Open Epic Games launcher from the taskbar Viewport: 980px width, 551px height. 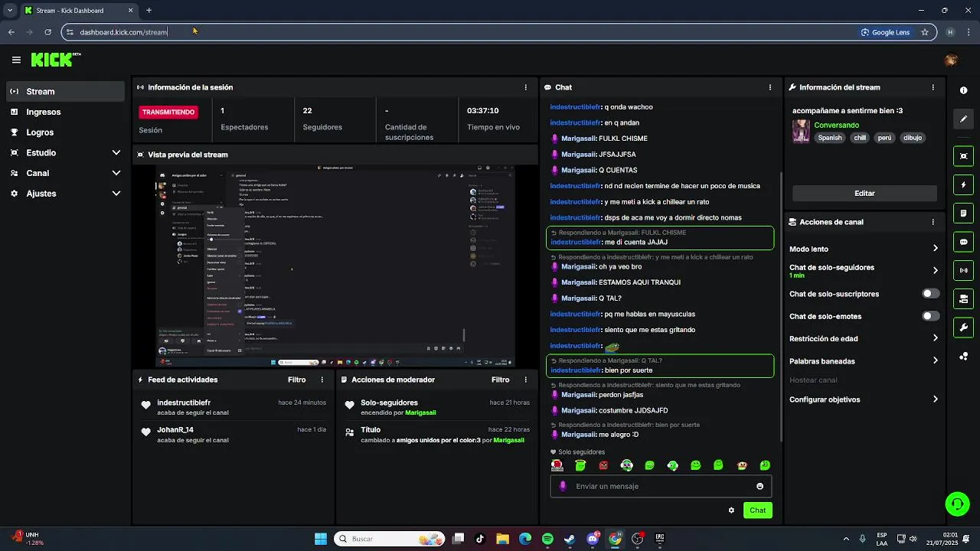(x=659, y=539)
